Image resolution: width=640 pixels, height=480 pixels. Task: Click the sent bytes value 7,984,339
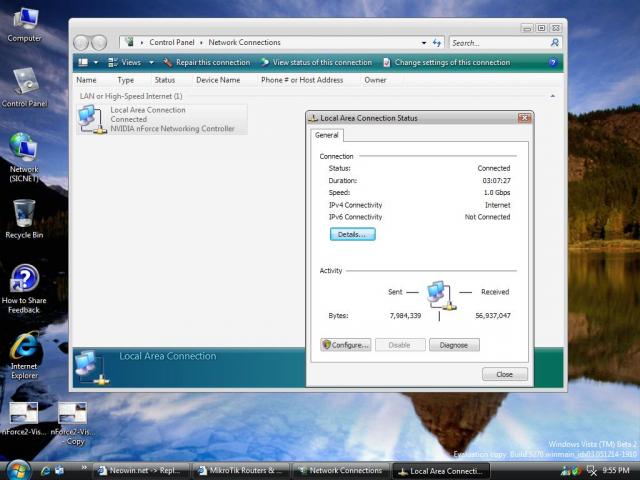point(405,316)
